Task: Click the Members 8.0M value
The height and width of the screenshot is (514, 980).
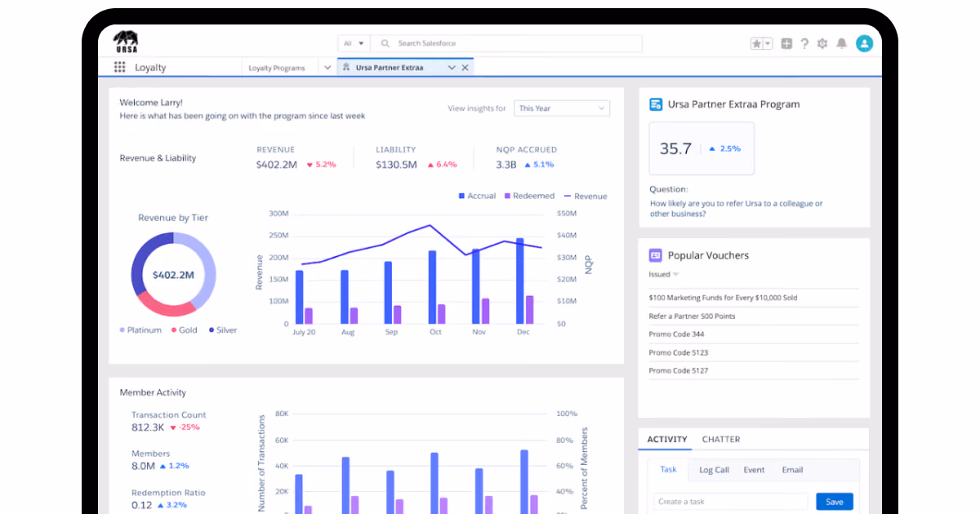Action: [x=143, y=466]
